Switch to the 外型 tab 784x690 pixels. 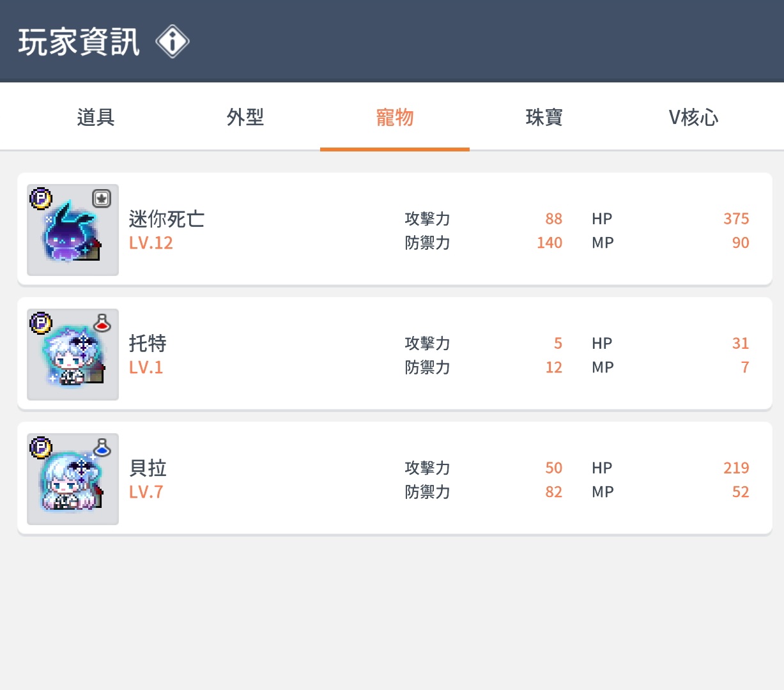(245, 118)
